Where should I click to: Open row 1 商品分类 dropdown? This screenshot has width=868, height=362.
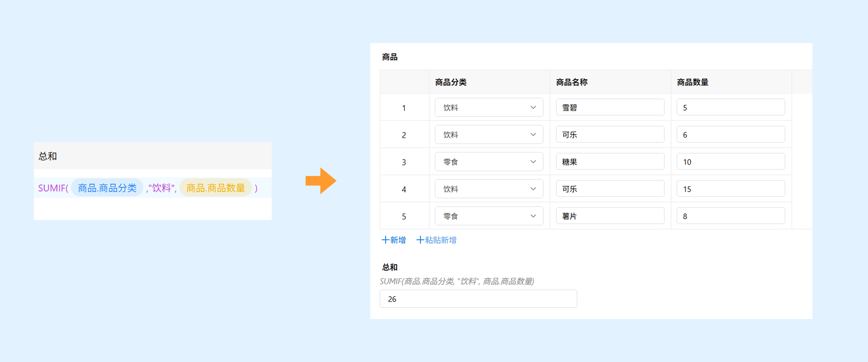[488, 108]
